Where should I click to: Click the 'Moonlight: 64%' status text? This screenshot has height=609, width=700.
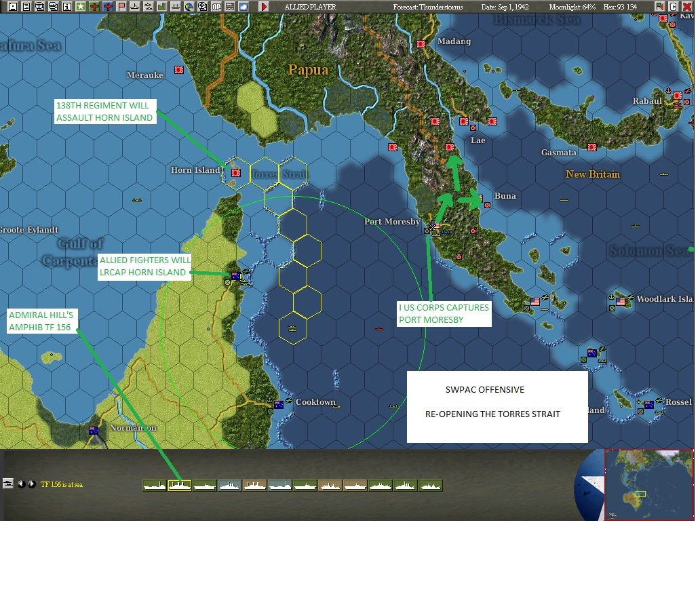coord(572,7)
